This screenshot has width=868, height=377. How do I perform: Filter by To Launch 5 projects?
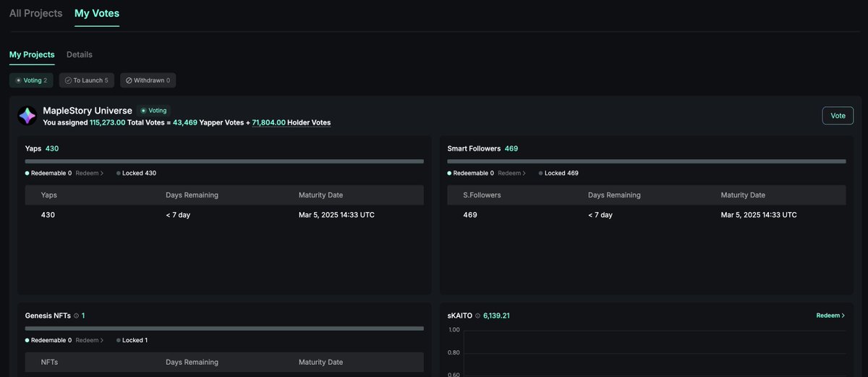tap(87, 80)
